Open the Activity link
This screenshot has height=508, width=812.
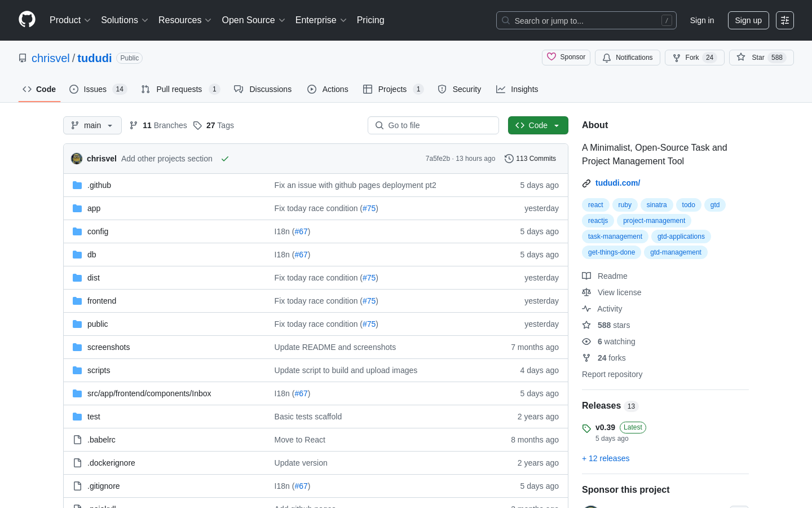pyautogui.click(x=602, y=309)
